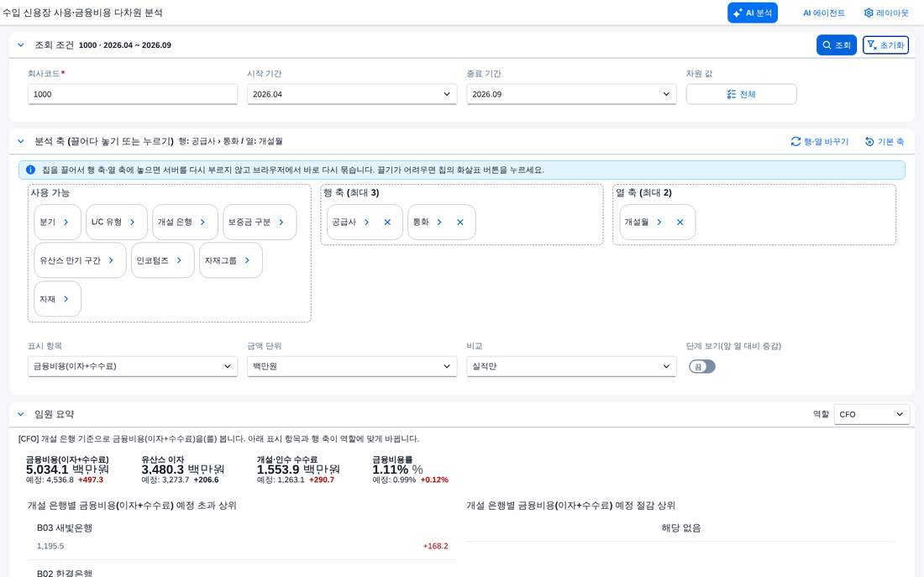Image resolution: width=924 pixels, height=577 pixels.
Task: Click arrow on 유산스 만기 구간 chip
Action: 111,260
